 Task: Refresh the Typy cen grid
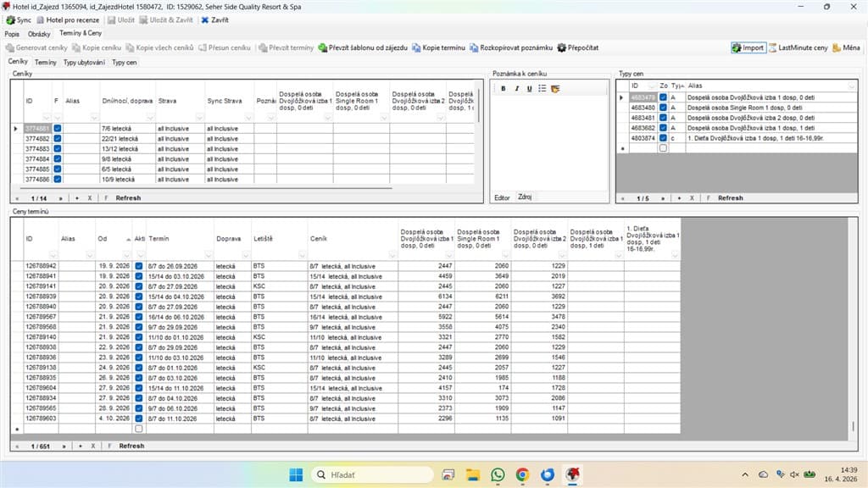730,198
